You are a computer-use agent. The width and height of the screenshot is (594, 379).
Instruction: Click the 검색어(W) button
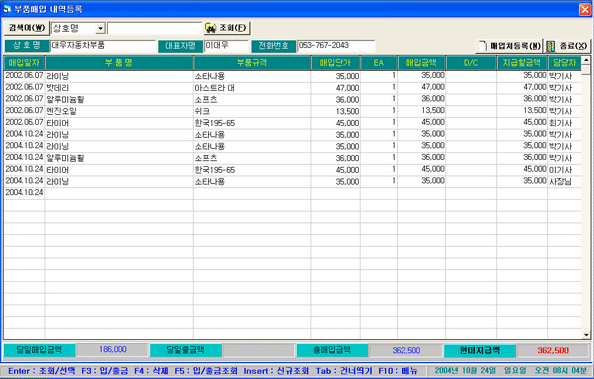click(27, 28)
